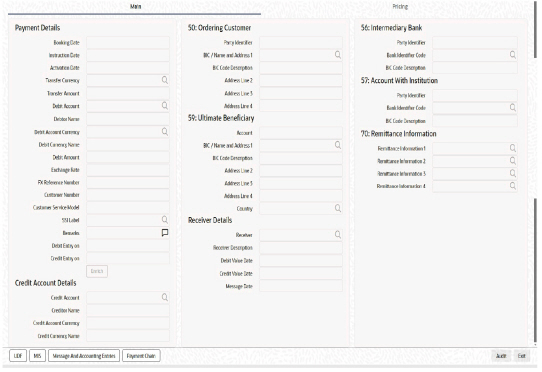Open the Payment Chain button
Image resolution: width=542 pixels, height=372 pixels.
point(141,356)
